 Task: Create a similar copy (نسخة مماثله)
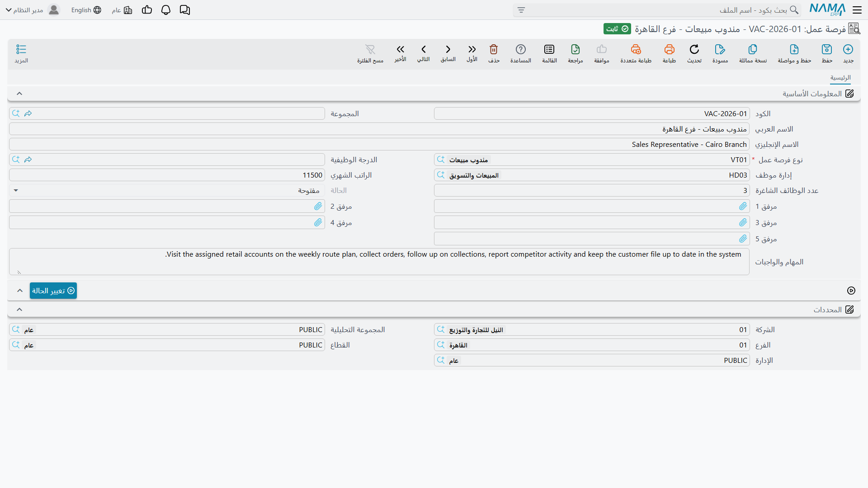(x=753, y=53)
